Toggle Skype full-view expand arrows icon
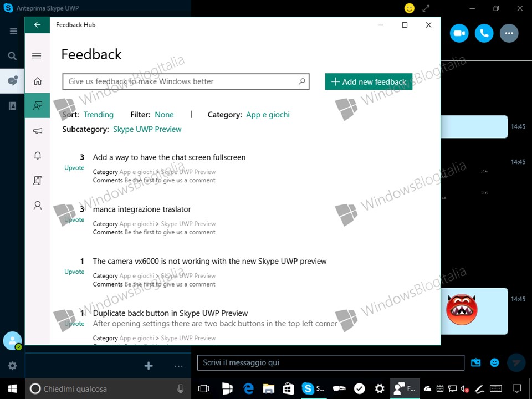Screen dimensions: 532x399 [426, 8]
